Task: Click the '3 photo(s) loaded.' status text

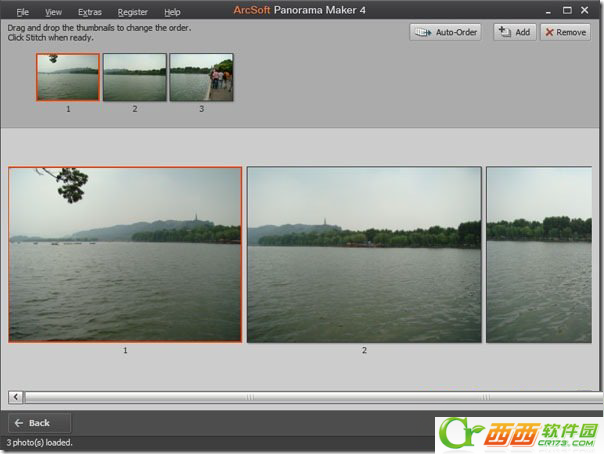Action: [39, 443]
